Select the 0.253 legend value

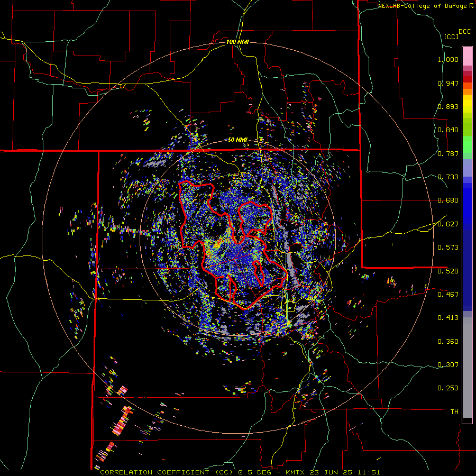448,388
